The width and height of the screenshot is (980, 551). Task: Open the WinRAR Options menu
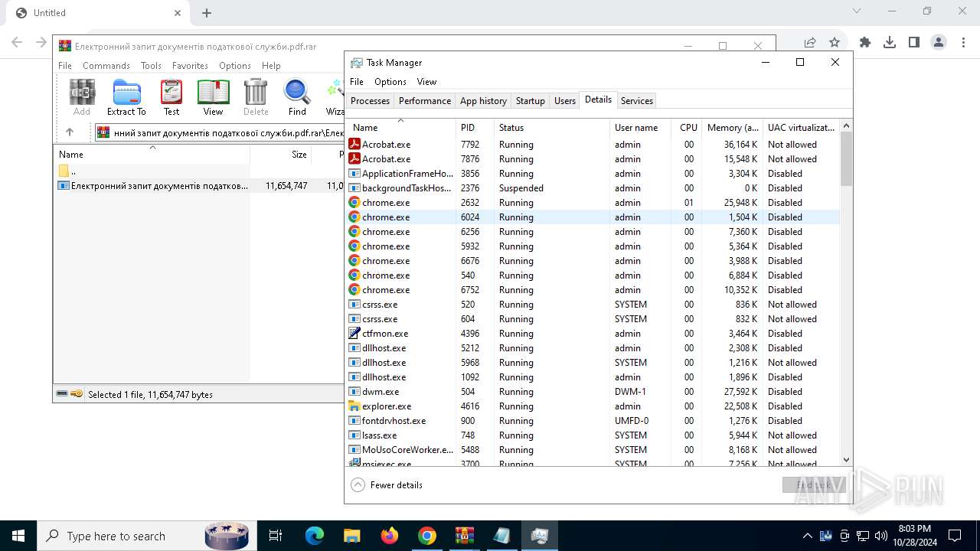(x=235, y=66)
